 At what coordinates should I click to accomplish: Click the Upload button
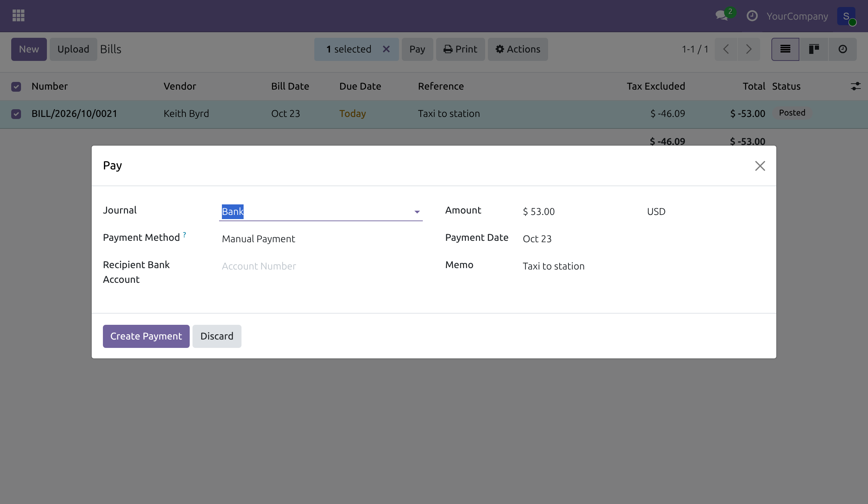click(x=73, y=49)
